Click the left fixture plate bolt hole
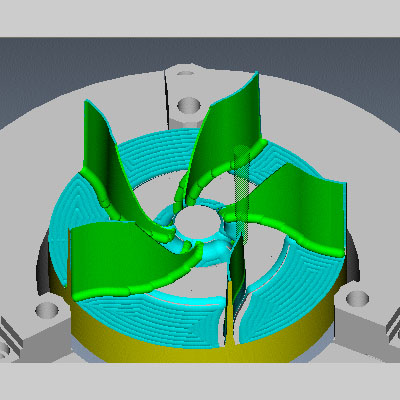The image size is (400, 400). [47, 310]
